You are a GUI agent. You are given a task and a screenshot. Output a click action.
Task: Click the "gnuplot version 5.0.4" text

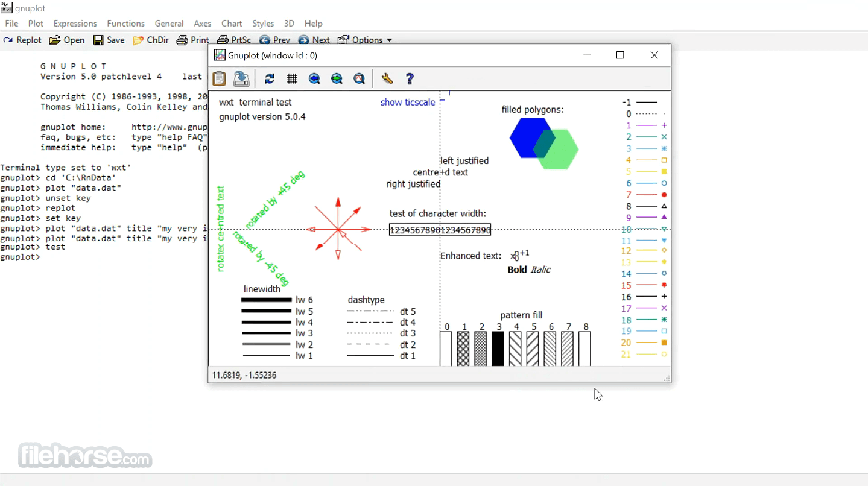[262, 117]
